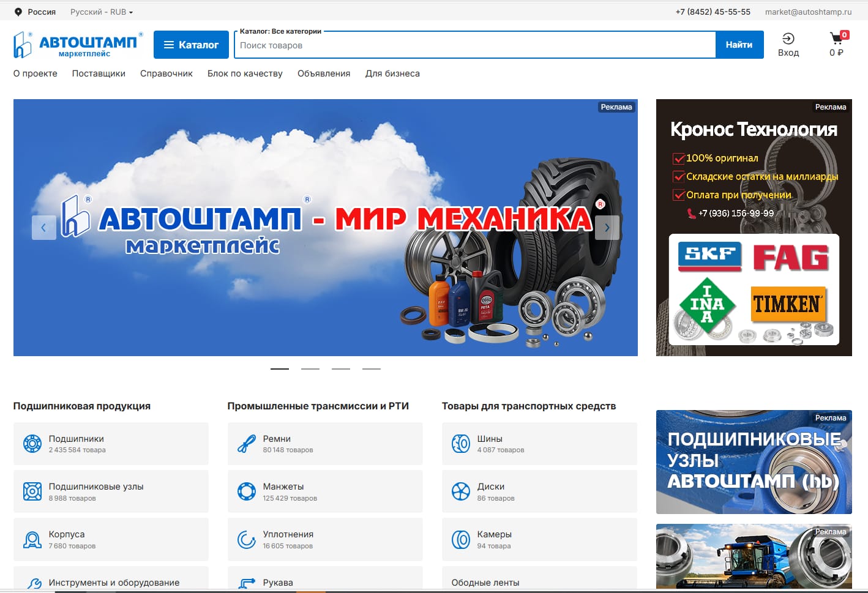The height and width of the screenshot is (593, 868).
Task: Click the 2 435 584 товара count
Action: coord(77,450)
